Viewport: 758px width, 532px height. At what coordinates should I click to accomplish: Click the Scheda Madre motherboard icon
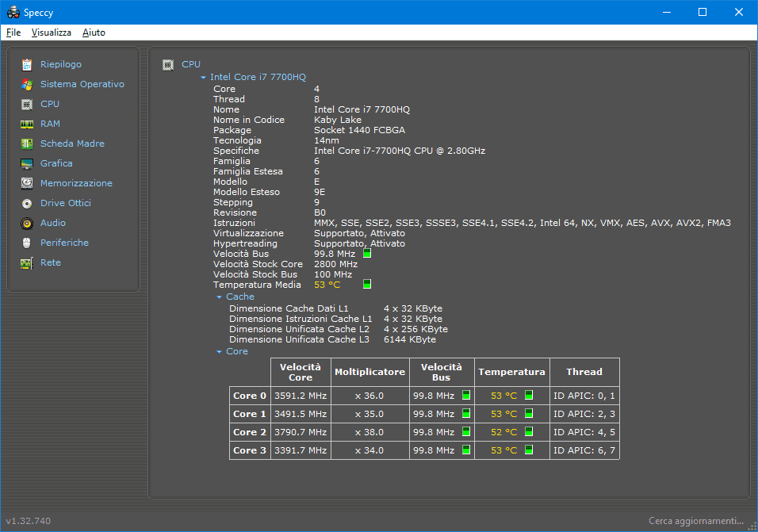(27, 144)
